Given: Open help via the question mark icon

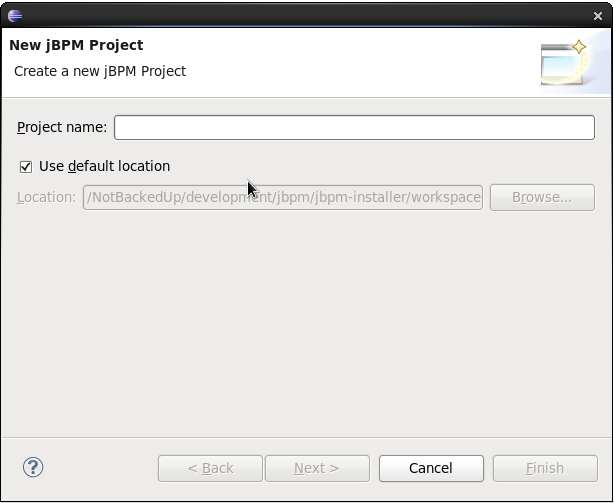Looking at the screenshot, I should tap(33, 467).
